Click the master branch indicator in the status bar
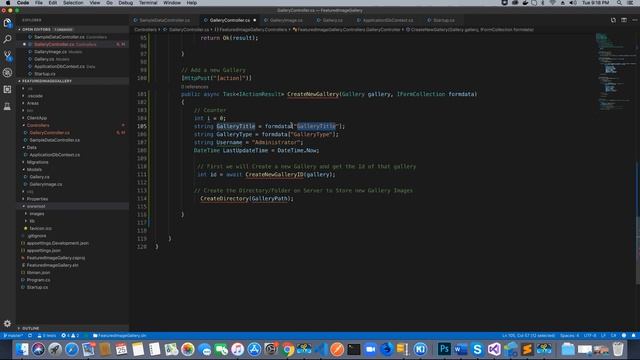 (x=13, y=336)
